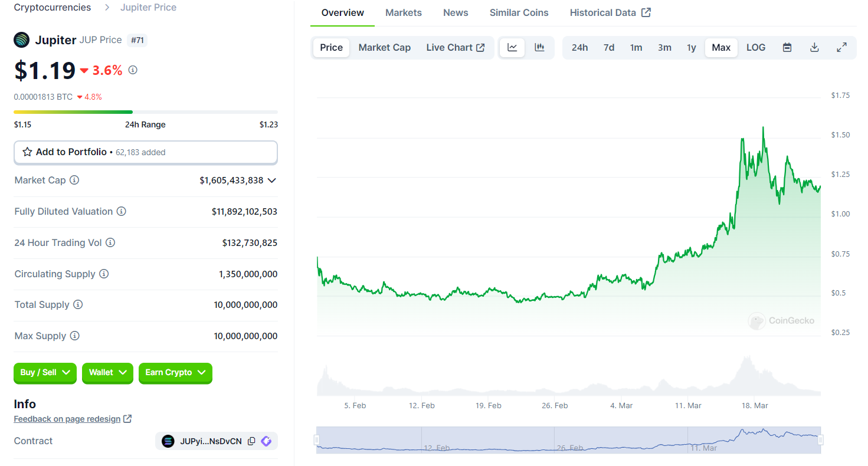Click the left handle of chart range slider
The width and height of the screenshot is (868, 466).
coord(317,440)
